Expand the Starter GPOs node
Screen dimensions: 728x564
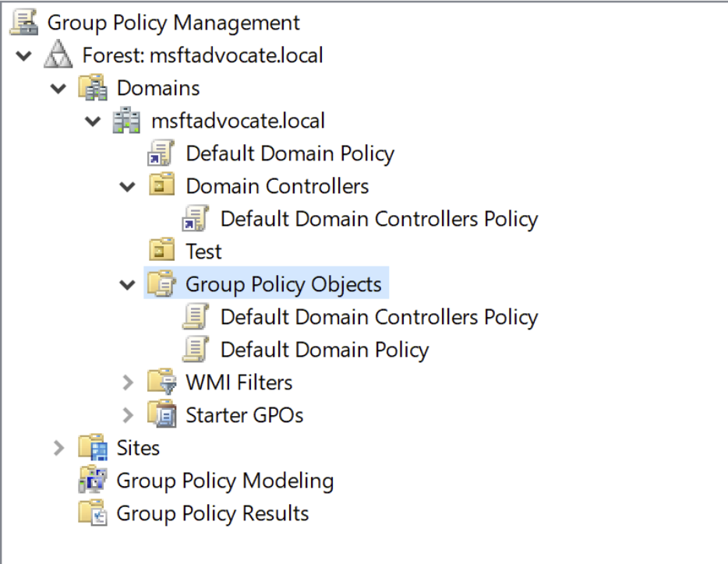(x=128, y=415)
